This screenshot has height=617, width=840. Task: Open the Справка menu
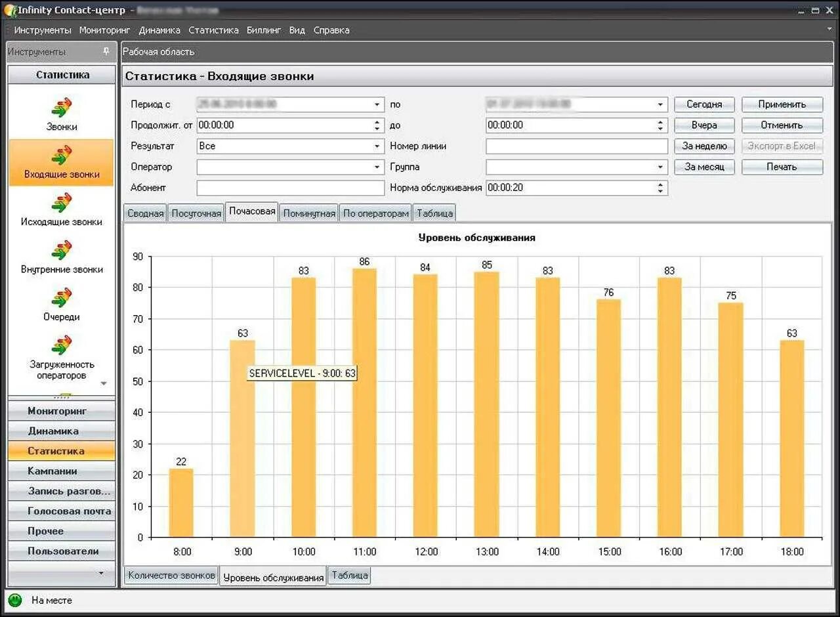click(331, 30)
